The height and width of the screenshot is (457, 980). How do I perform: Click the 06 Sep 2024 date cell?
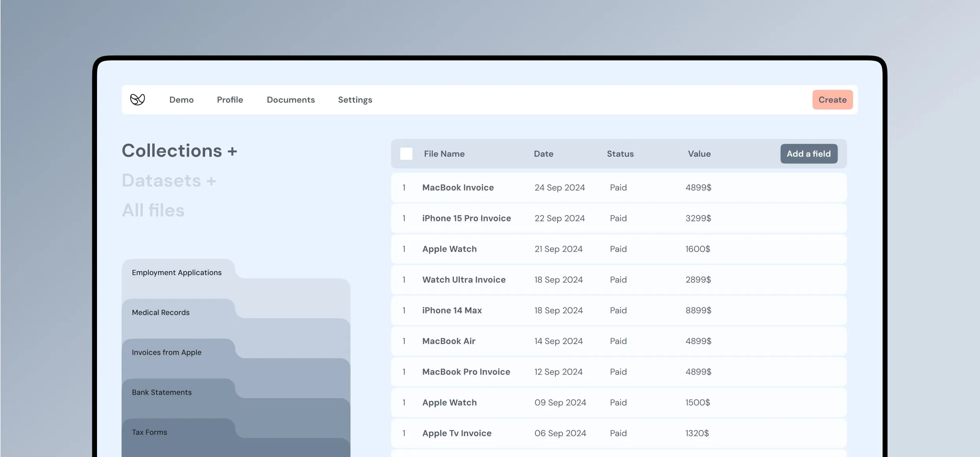coord(560,433)
